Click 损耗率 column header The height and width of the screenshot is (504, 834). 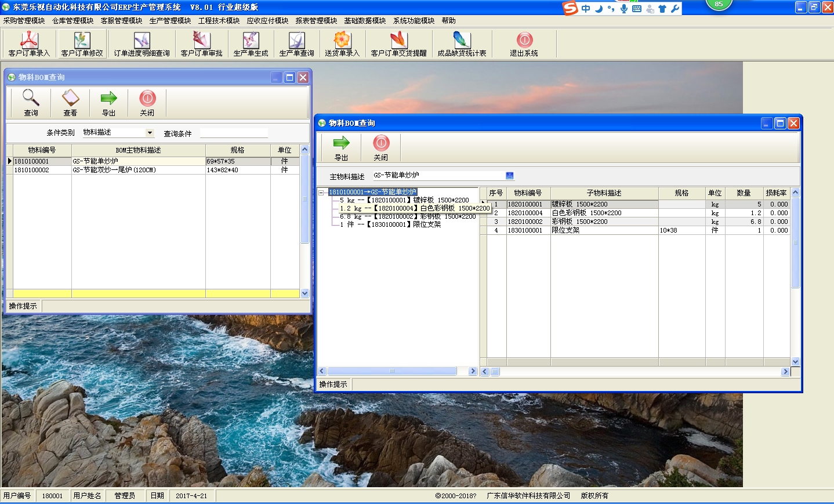coord(776,193)
